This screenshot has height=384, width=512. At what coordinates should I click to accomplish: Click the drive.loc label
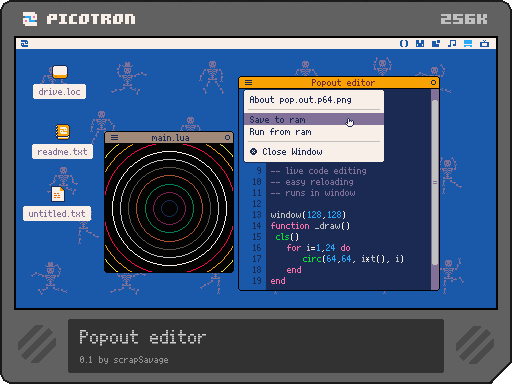coord(59,92)
